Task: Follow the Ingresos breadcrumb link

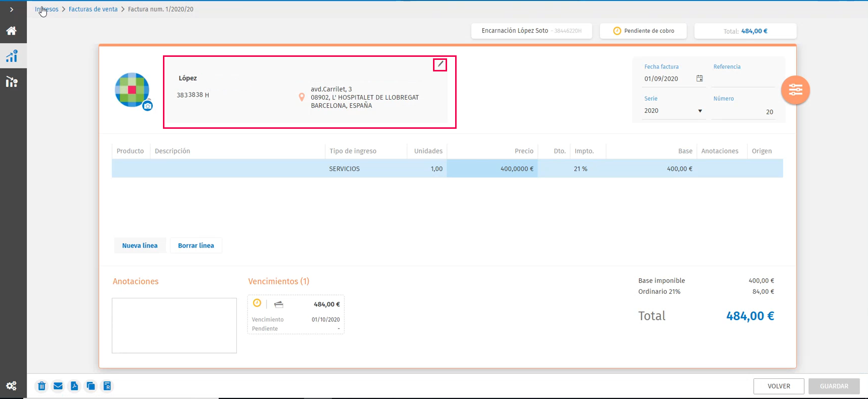Action: pyautogui.click(x=47, y=9)
